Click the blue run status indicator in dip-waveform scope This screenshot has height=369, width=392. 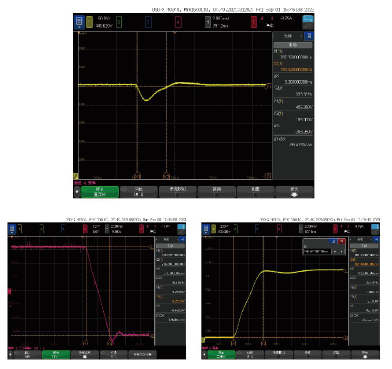tap(308, 19)
